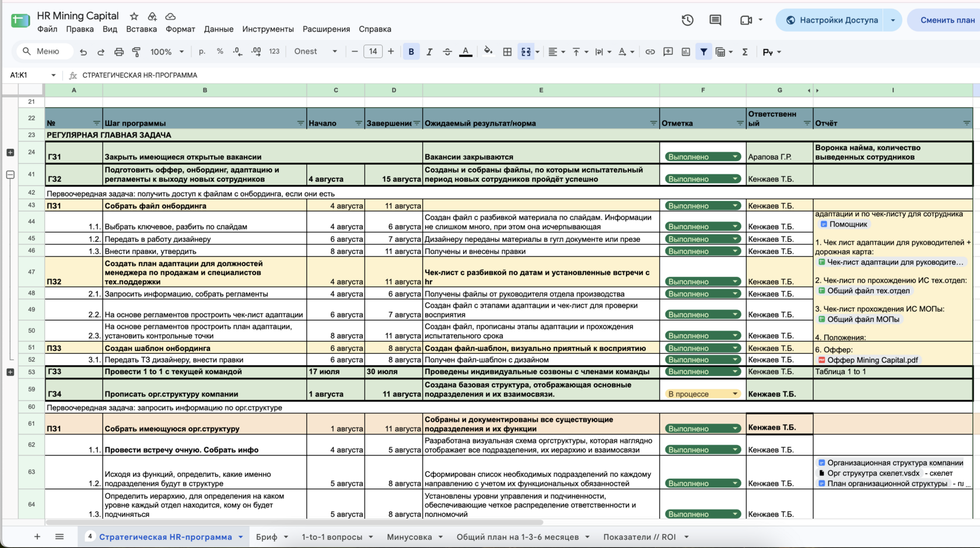The width and height of the screenshot is (980, 548).
Task: Select the Paint format tool
Action: click(136, 52)
